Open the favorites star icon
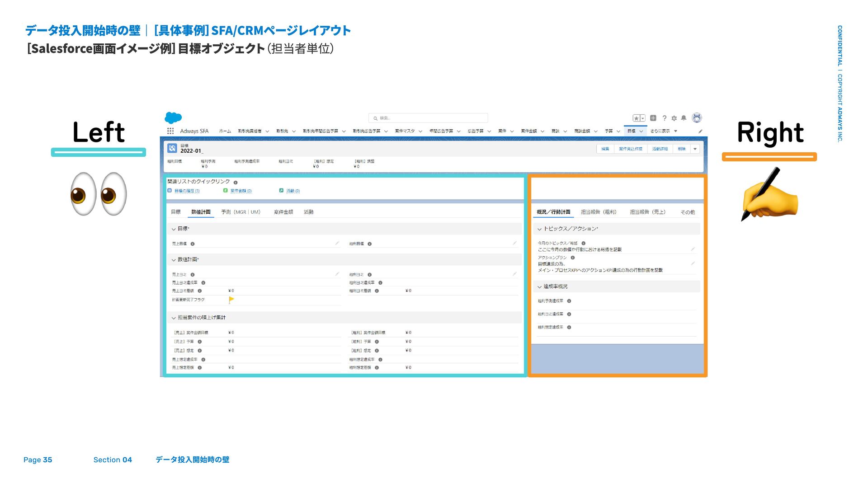This screenshot has height=488, width=868. (636, 118)
